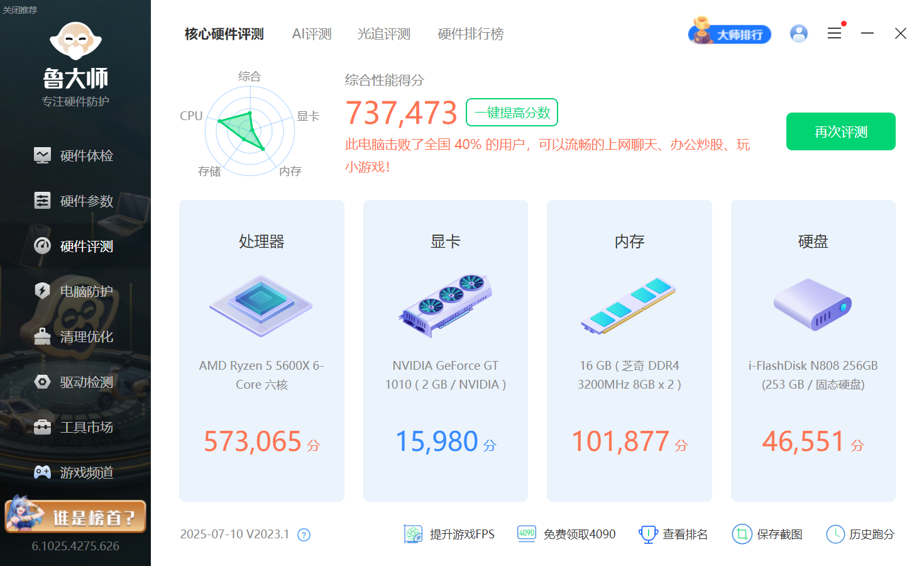The image size is (924, 566).
Task: Click the 保存截图 link
Action: tap(779, 534)
